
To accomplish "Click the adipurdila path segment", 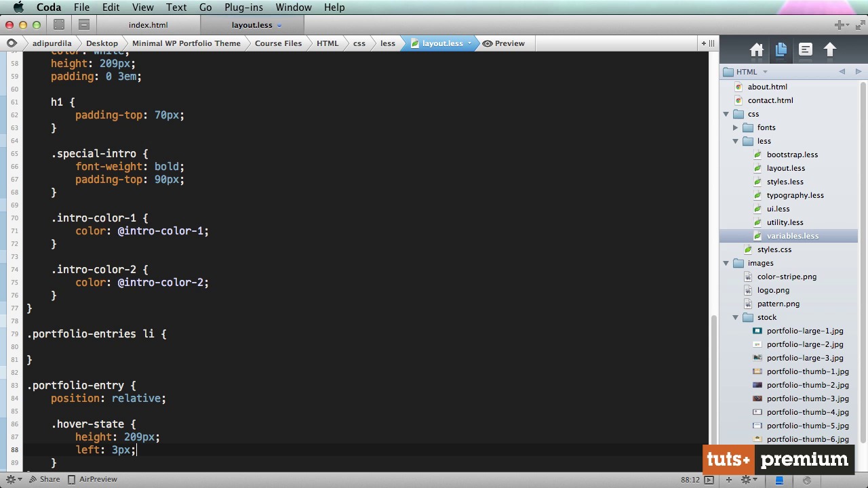I will 52,43.
